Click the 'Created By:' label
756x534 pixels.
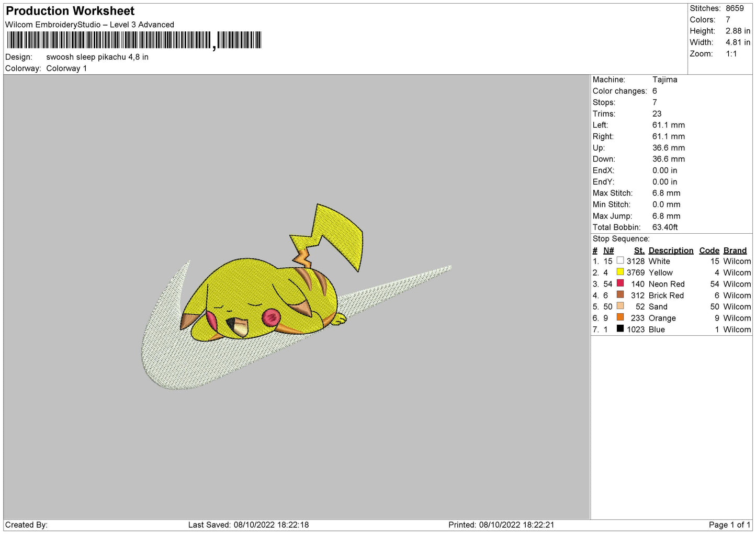coord(26,525)
